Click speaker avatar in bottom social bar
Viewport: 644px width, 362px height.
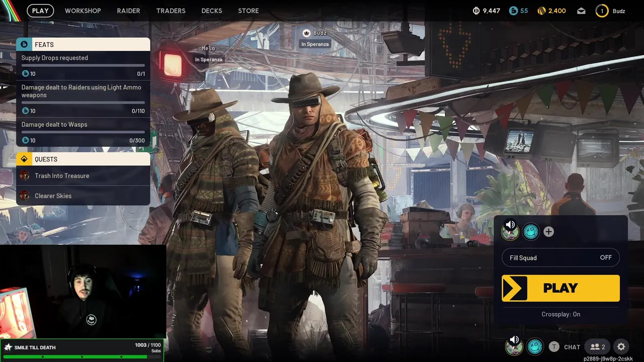click(514, 346)
